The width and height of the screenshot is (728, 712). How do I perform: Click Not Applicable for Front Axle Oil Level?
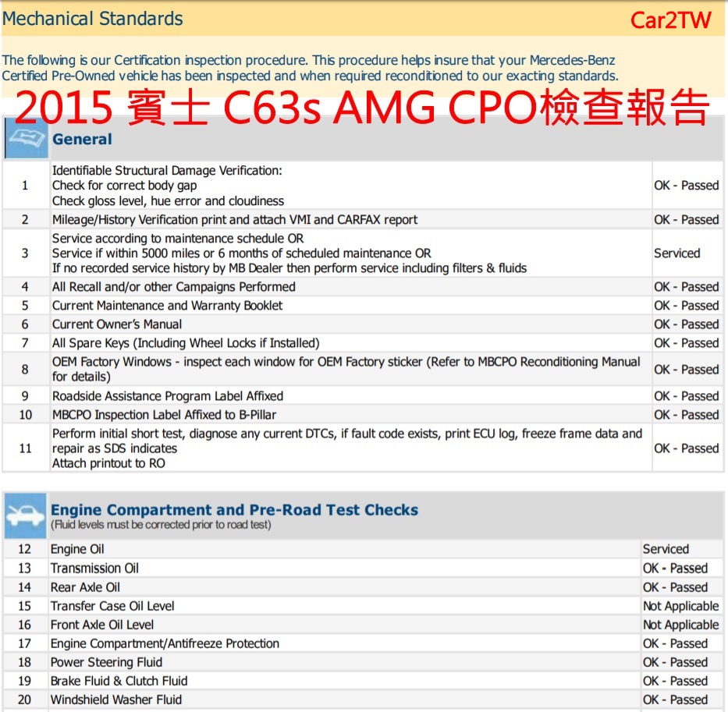[x=680, y=625]
